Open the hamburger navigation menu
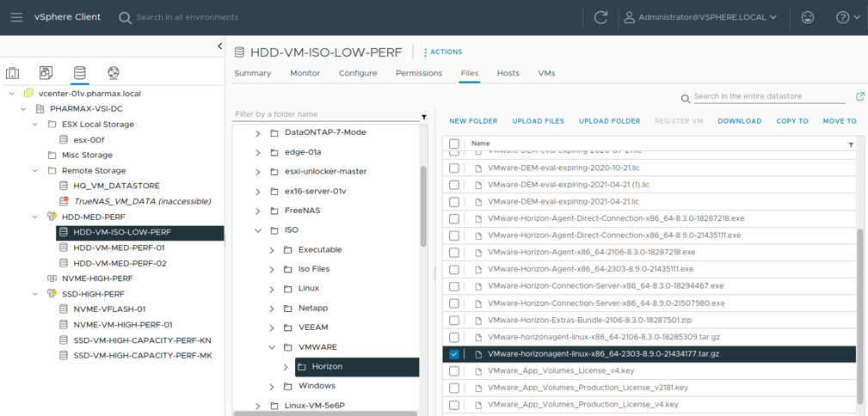Viewport: 868px width, 416px height. pyautogui.click(x=16, y=17)
